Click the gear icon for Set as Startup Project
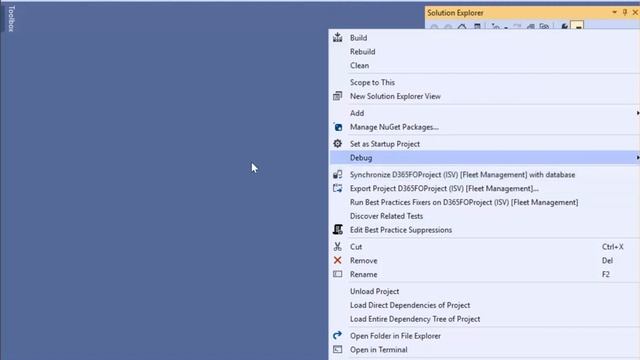The height and width of the screenshot is (360, 640). coord(337,144)
